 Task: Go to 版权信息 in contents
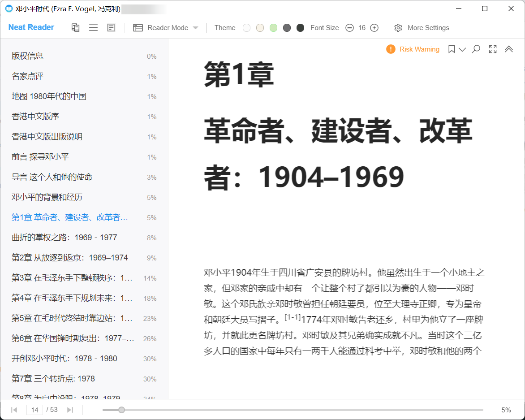(x=27, y=56)
